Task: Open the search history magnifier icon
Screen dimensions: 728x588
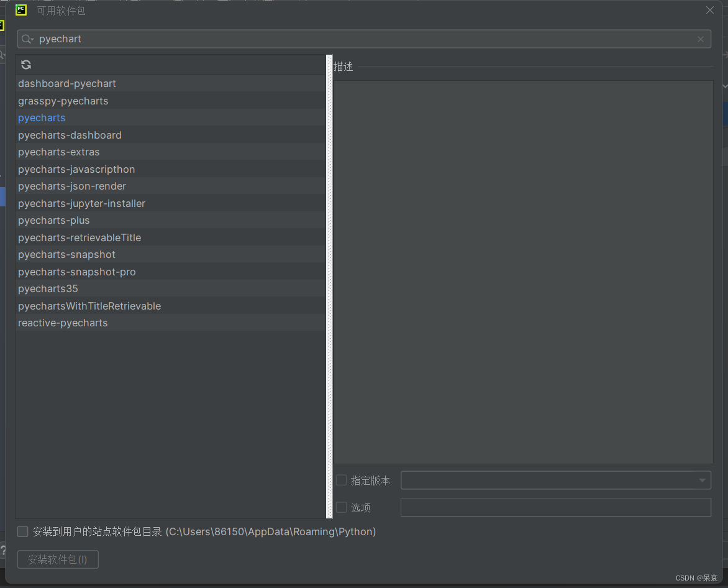Action: tap(27, 39)
